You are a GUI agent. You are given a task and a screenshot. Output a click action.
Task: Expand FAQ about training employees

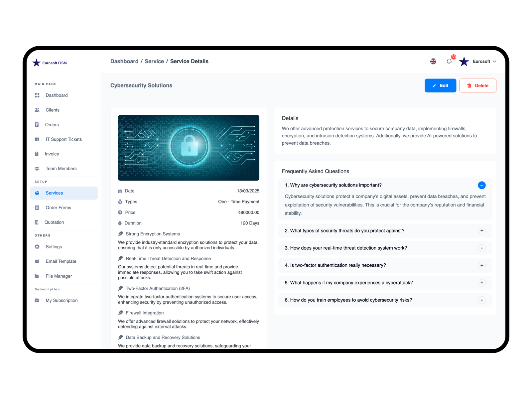pyautogui.click(x=481, y=300)
